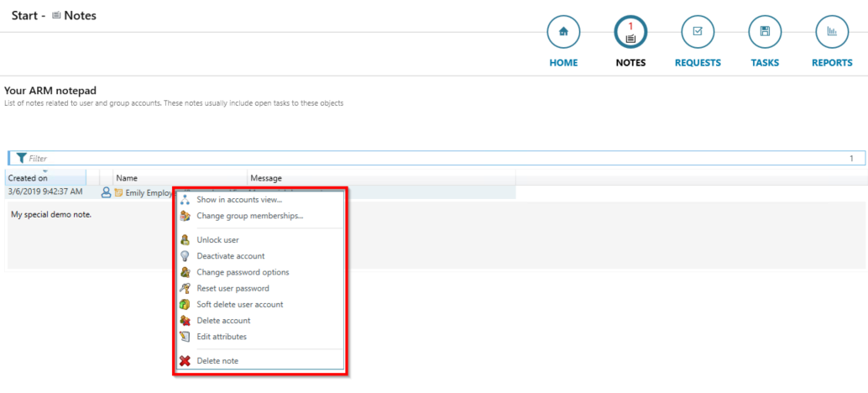Click the Message column header

[266, 178]
